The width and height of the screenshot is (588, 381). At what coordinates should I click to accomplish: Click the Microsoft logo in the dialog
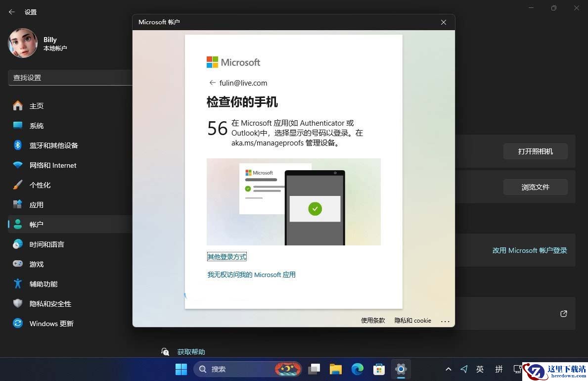pyautogui.click(x=233, y=62)
